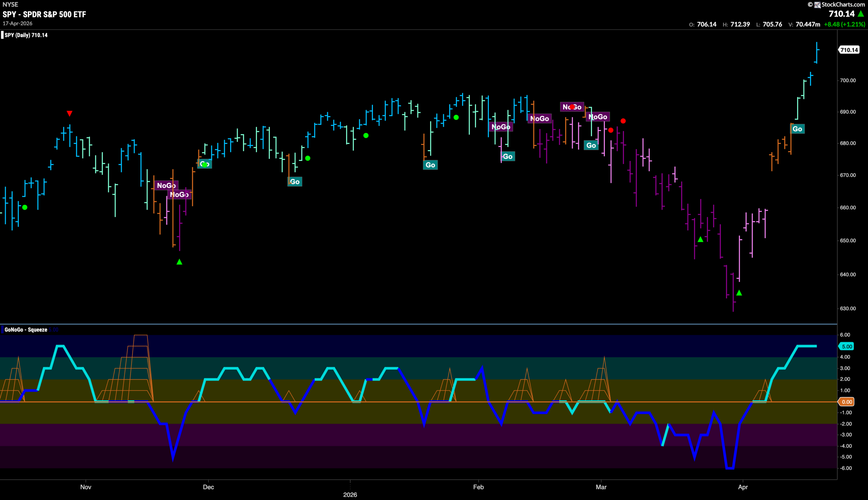Screen dimensions: 868x500
Task: Click the 630.00 price axis label
Action: (x=848, y=308)
